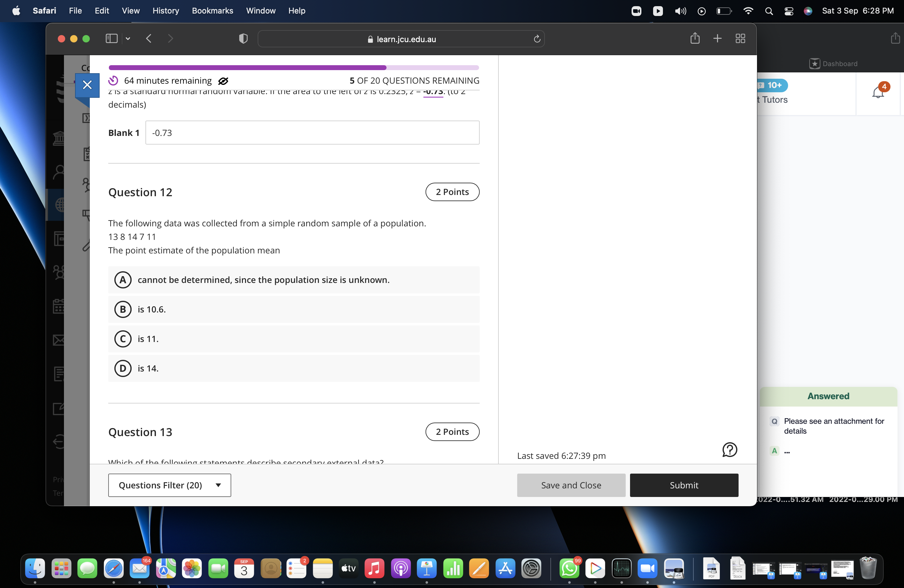Open the Dashboard star icon

(x=815, y=63)
